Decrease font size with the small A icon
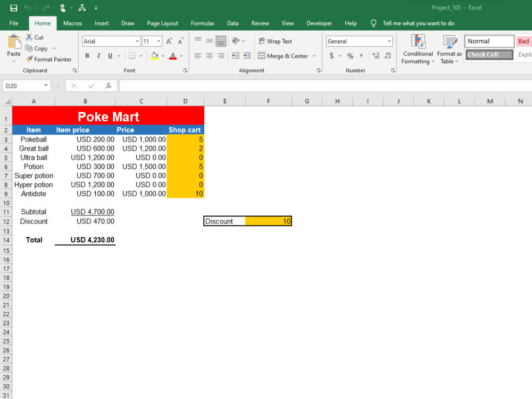The height and width of the screenshot is (399, 532). tap(181, 41)
